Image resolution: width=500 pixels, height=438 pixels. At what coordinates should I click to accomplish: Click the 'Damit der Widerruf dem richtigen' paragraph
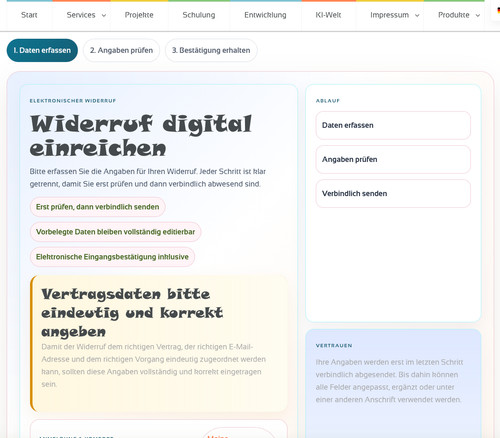pos(154,365)
